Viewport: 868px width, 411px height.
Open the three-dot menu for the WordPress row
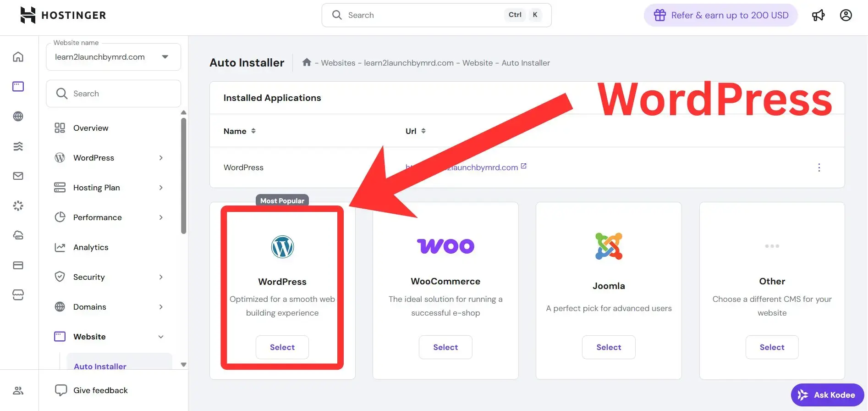pyautogui.click(x=819, y=167)
